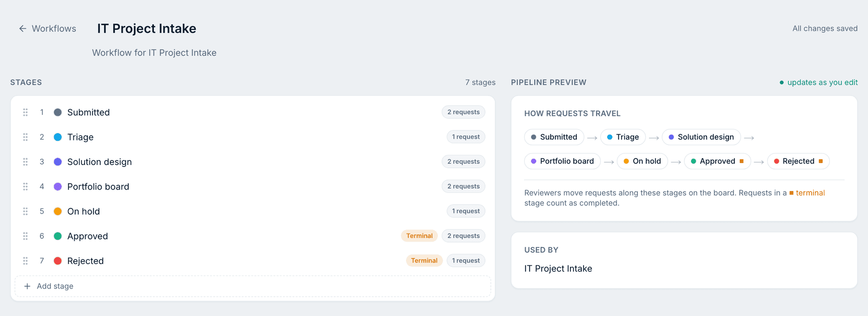Click the 2 requests badge on Approved row
Viewport: 868px width, 316px height.
pyautogui.click(x=463, y=236)
